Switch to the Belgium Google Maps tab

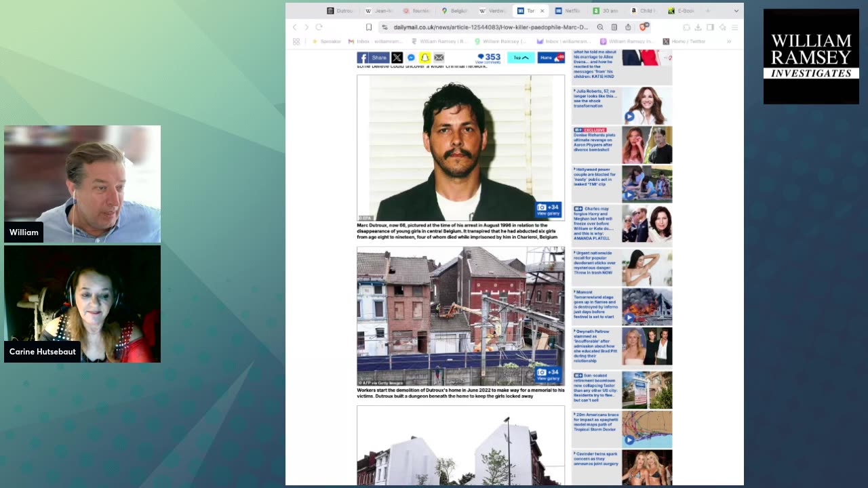455,11
